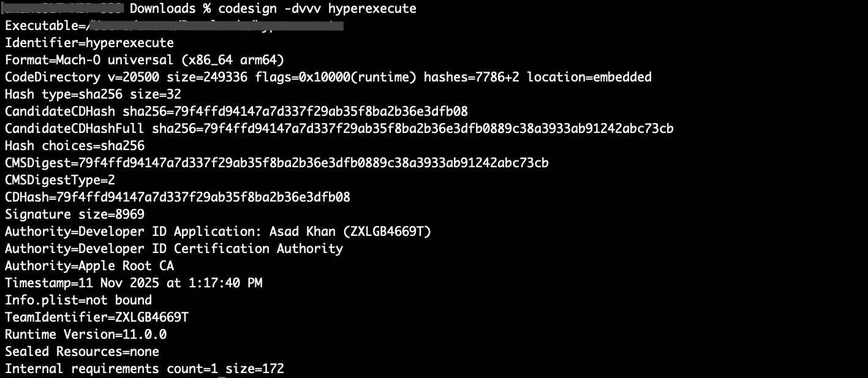Click the CandidateCDHashFull sha256 line
This screenshot has width=868, height=378.
339,129
